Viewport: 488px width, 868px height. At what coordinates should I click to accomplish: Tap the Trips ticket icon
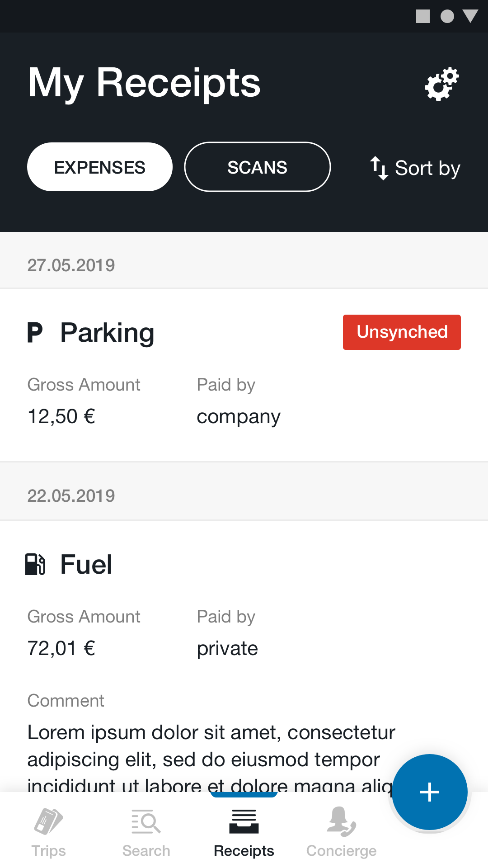[48, 821]
